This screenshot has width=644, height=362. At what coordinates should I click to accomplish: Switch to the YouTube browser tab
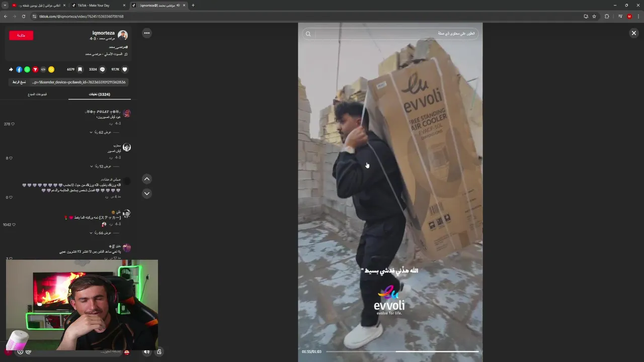38,5
